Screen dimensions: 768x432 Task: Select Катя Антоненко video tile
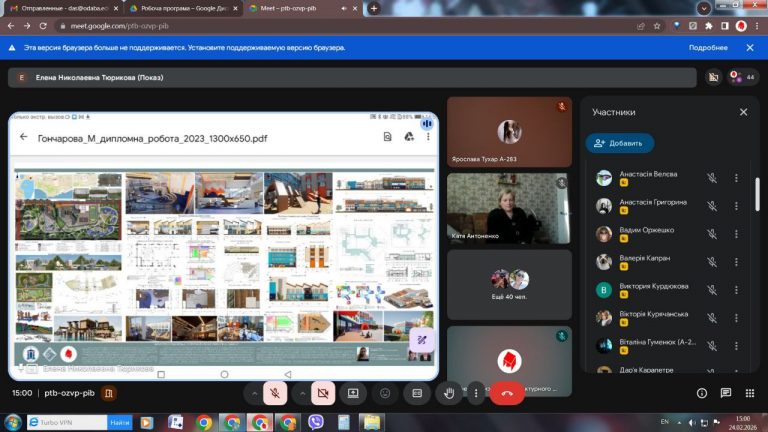point(509,208)
